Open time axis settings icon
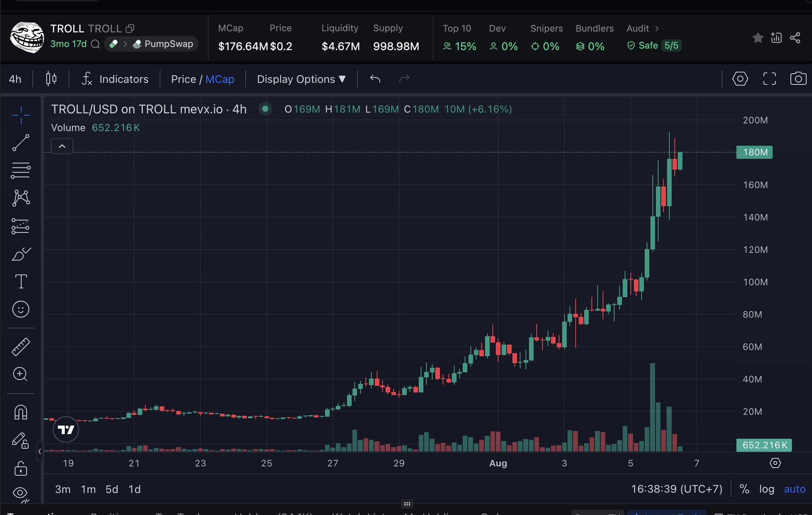 click(x=775, y=463)
